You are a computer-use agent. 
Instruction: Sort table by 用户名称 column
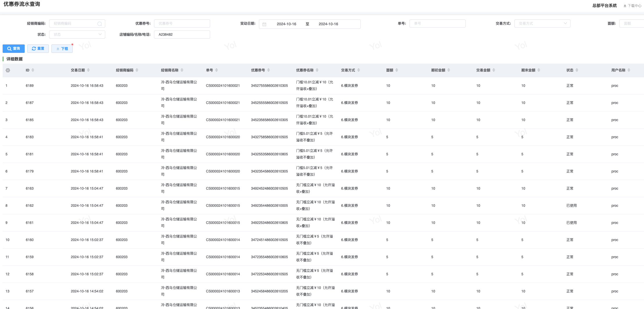pos(629,70)
